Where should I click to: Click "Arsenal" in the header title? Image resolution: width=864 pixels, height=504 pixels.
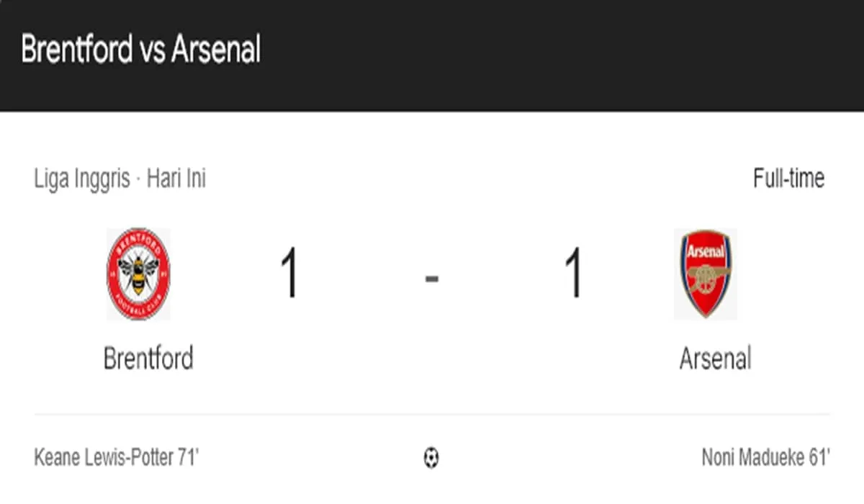[217, 50]
